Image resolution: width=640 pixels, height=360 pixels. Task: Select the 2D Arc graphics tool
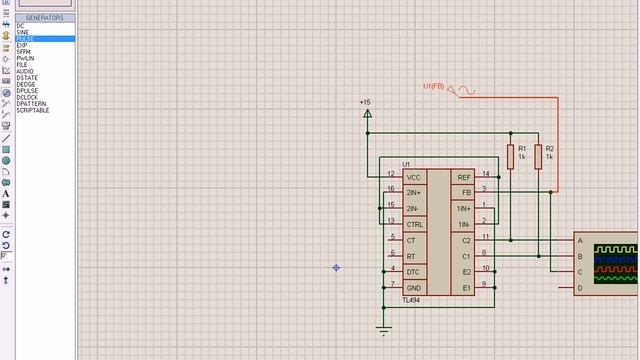(x=6, y=172)
